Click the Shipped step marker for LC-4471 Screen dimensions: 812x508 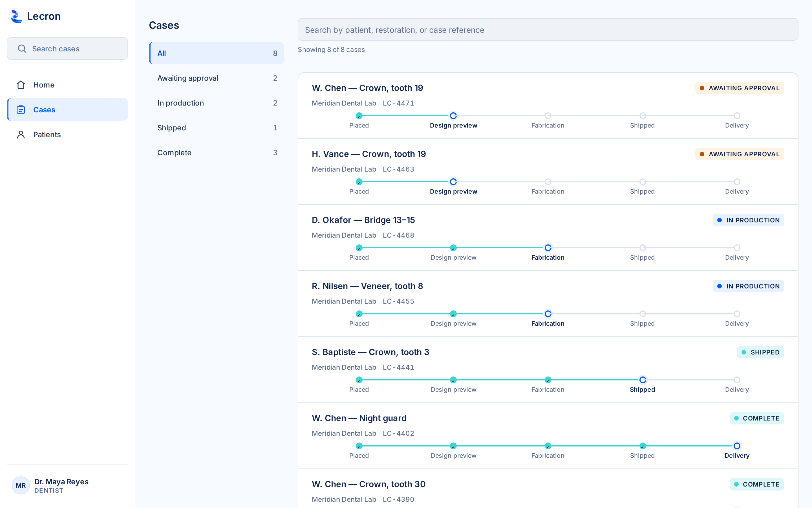pyautogui.click(x=643, y=116)
